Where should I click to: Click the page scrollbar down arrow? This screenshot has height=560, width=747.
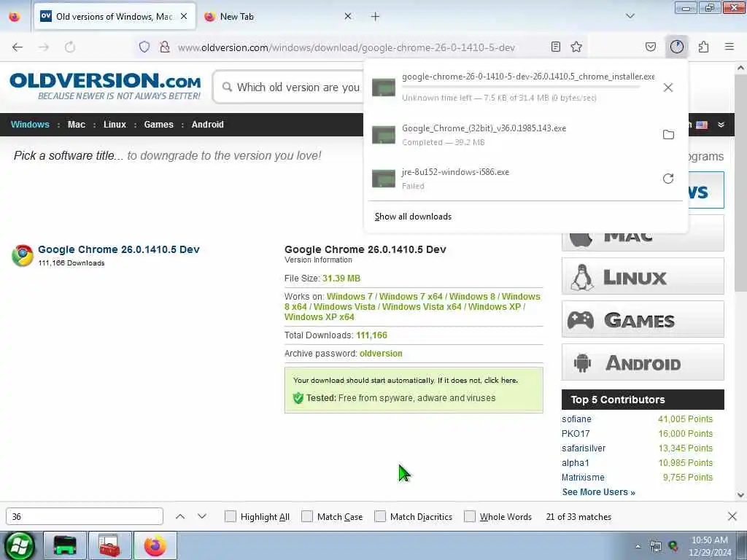pos(741,495)
